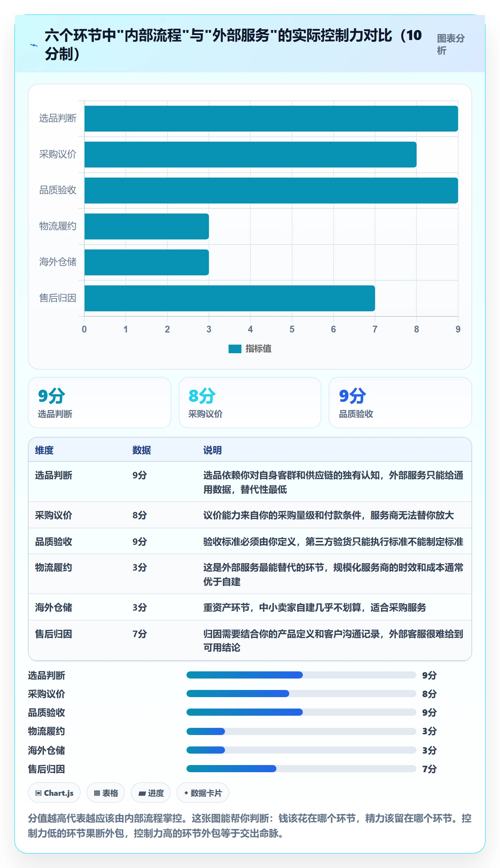Click the 海外仓储 chart bar

[146, 262]
